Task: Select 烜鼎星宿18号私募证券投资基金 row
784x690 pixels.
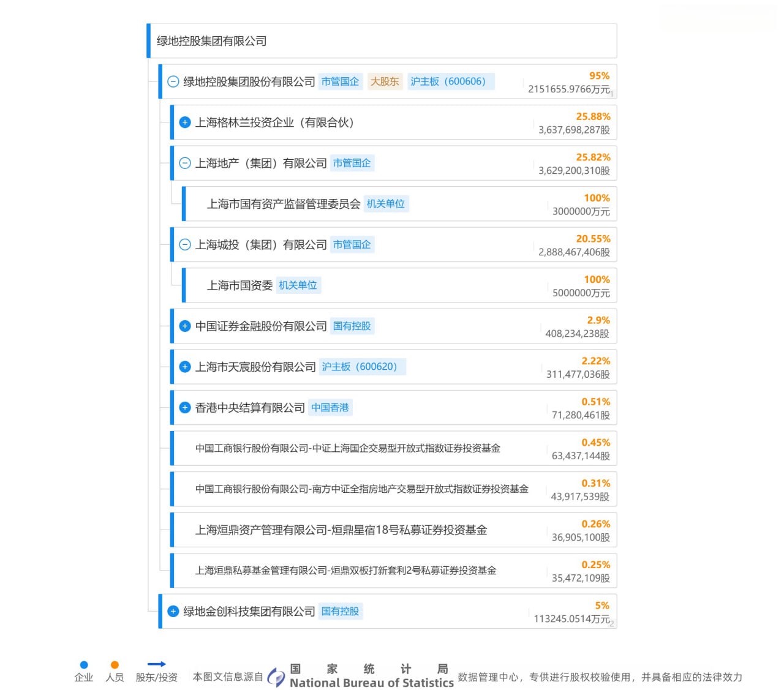Action: point(394,530)
